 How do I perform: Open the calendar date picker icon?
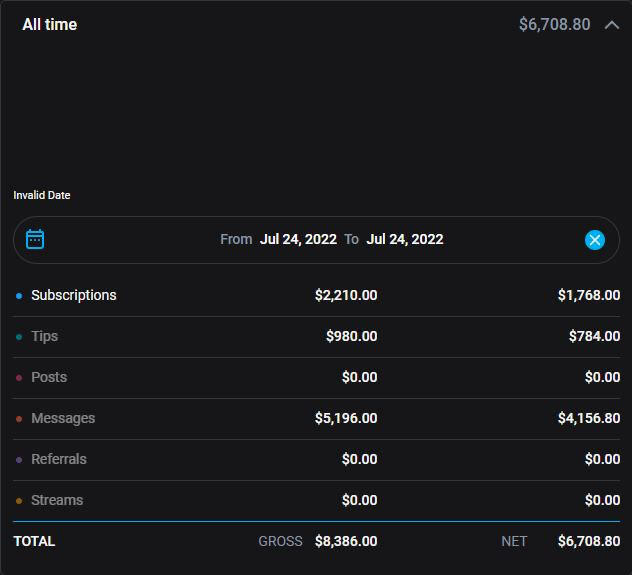coord(35,239)
